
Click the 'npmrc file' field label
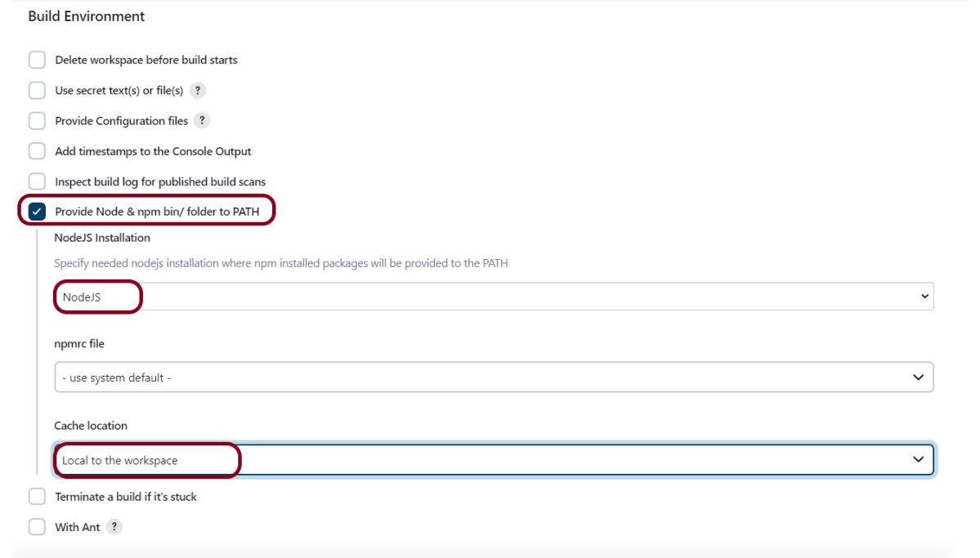[79, 344]
